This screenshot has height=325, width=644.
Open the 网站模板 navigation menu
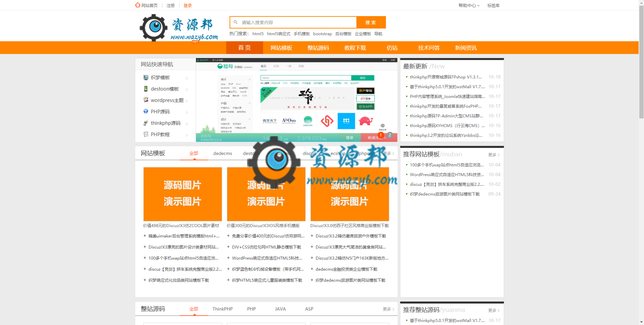[x=281, y=48]
